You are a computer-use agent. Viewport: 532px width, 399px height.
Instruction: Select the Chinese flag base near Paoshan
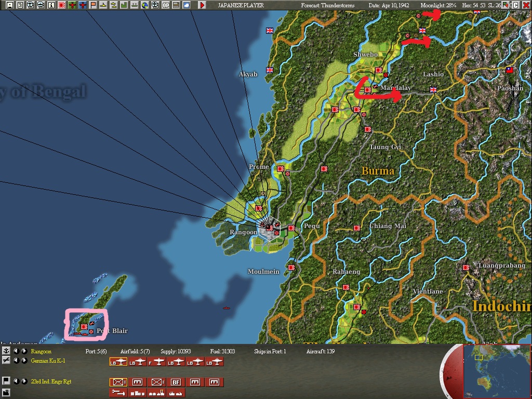[509, 70]
